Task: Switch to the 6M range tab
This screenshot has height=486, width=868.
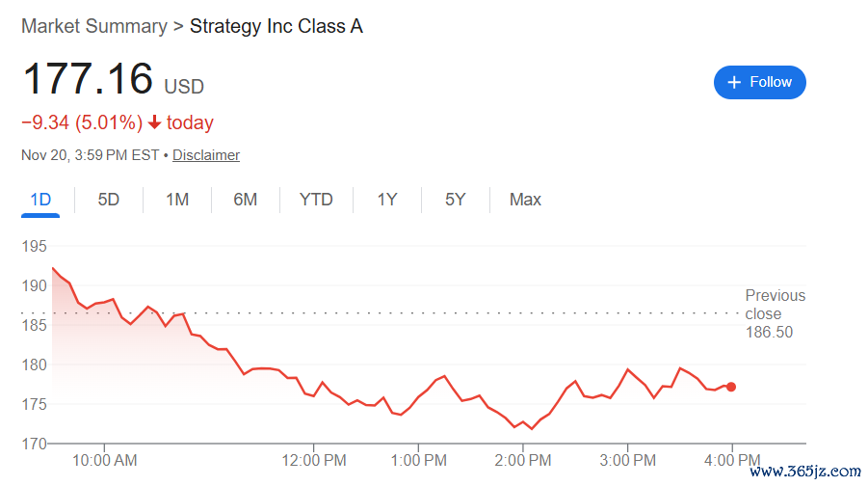Action: coord(246,200)
